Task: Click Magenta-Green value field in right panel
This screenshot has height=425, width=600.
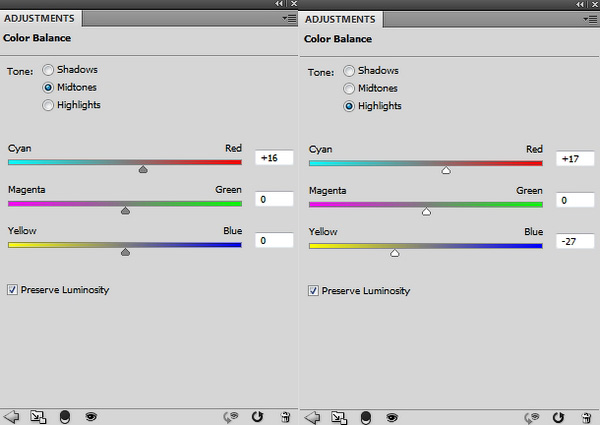Action: click(575, 200)
